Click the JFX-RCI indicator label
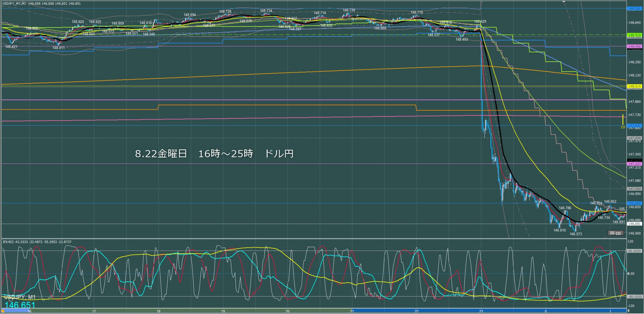This screenshot has height=314, width=644. click(x=37, y=242)
